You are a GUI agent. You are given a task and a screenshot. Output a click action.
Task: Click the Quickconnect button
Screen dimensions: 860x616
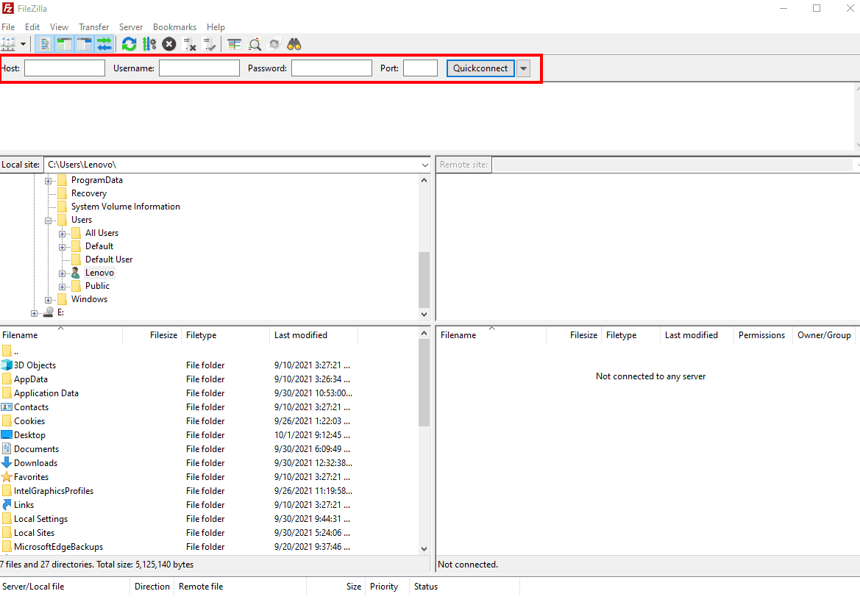(x=480, y=68)
